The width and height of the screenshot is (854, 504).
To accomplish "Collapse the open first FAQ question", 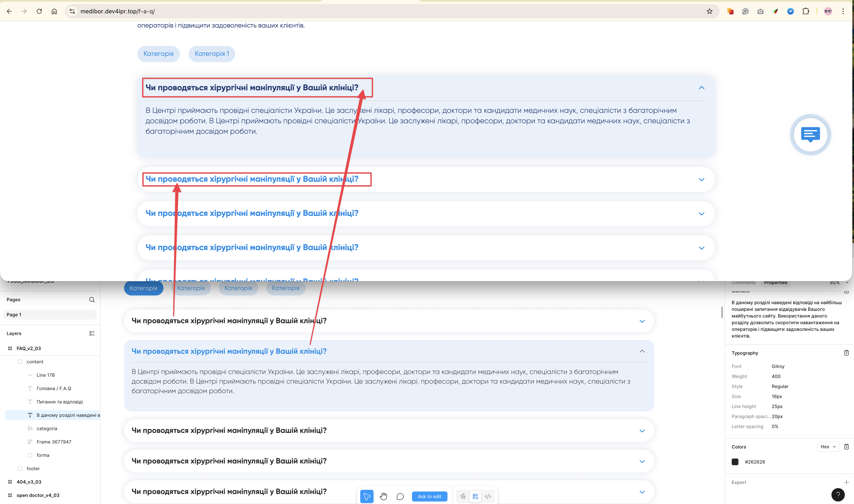I will 701,88.
